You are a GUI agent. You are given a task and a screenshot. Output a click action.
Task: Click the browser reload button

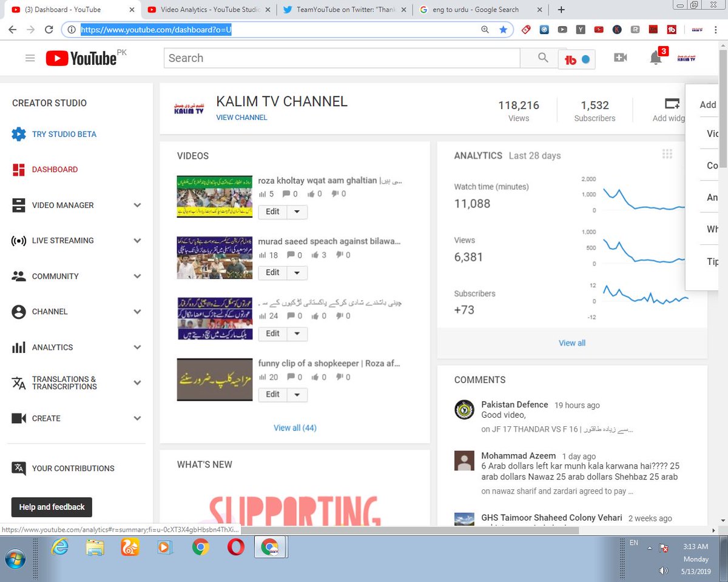[49, 29]
